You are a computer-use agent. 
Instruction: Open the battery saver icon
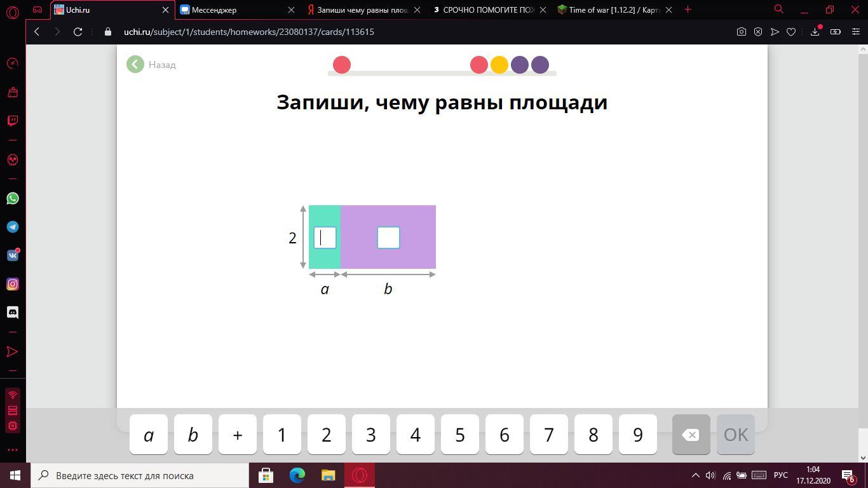coord(836,32)
